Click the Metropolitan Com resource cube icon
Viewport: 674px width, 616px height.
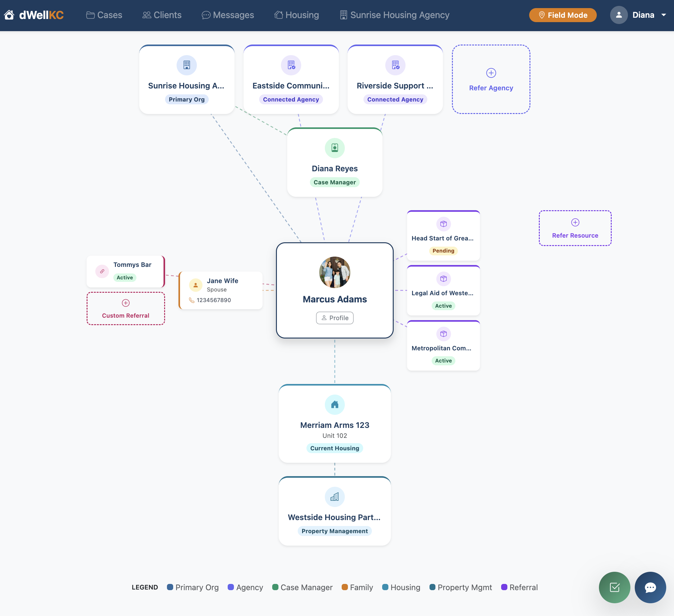(x=443, y=334)
